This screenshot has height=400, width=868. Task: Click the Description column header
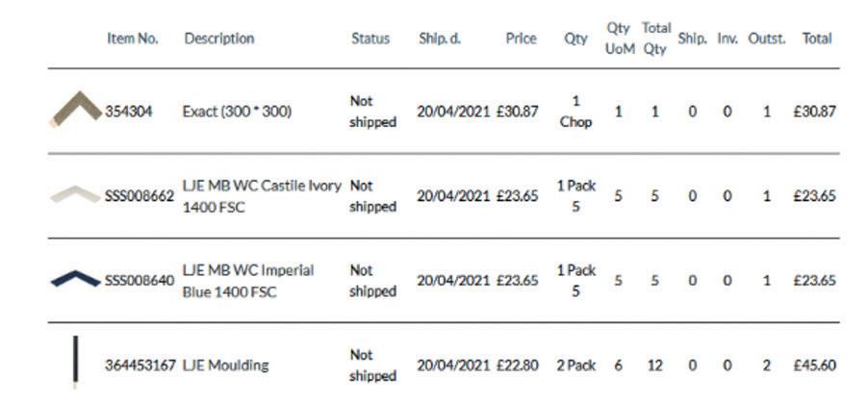point(219,38)
